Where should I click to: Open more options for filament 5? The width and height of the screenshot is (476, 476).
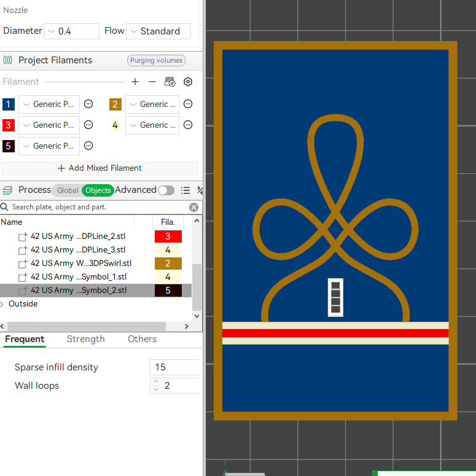[x=88, y=146]
